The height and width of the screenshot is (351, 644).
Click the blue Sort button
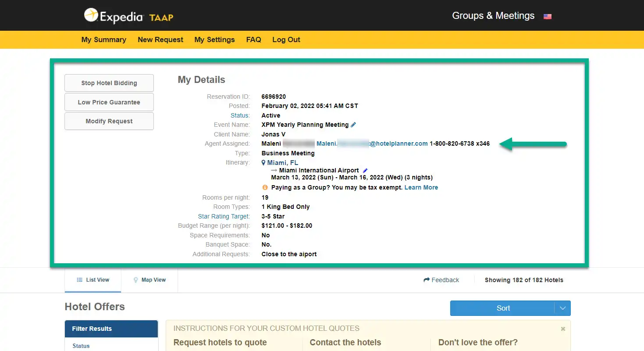click(x=503, y=308)
